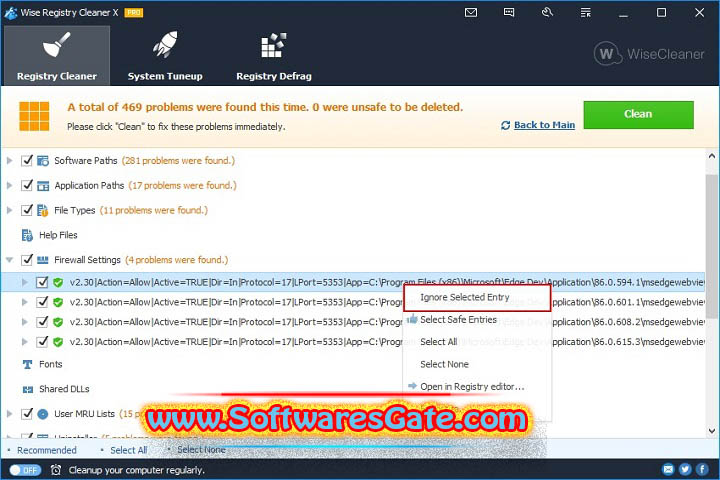Open the menu list icon in title bar
The height and width of the screenshot is (480, 720).
pos(585,13)
